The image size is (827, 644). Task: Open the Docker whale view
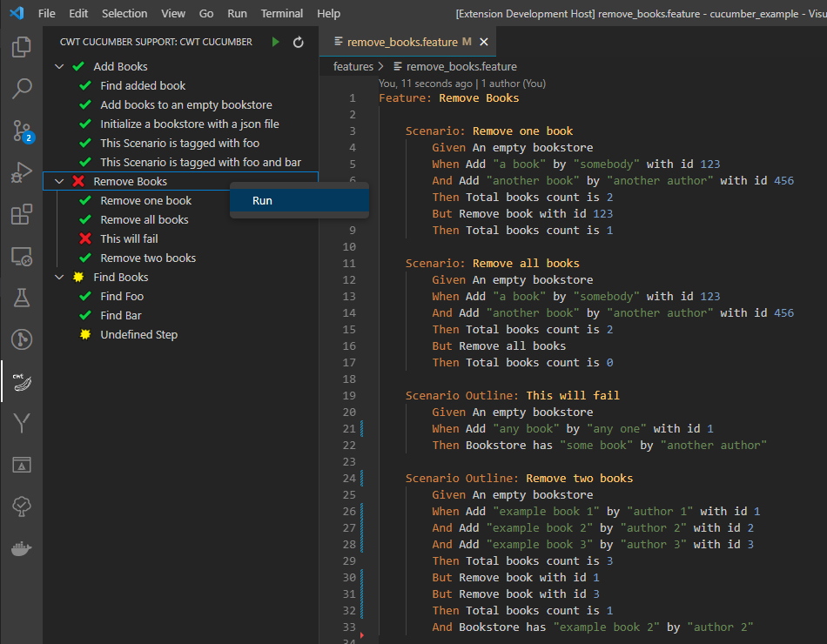tap(20, 548)
